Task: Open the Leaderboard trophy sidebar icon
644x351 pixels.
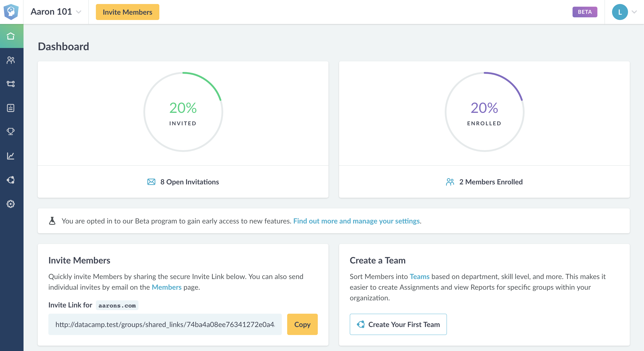Action: 11,132
